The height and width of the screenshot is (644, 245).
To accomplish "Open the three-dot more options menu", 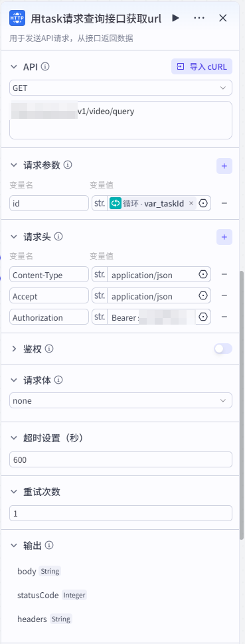I will tap(199, 18).
